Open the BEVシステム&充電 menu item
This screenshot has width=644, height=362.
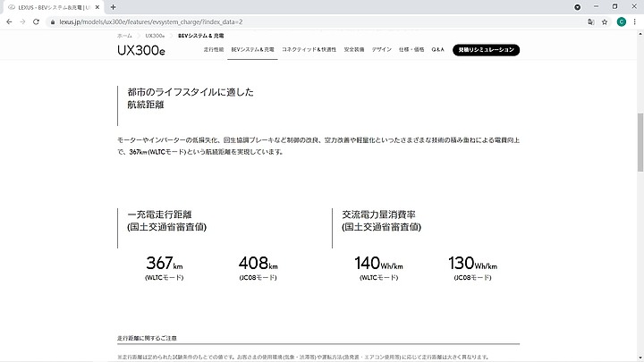tap(252, 50)
